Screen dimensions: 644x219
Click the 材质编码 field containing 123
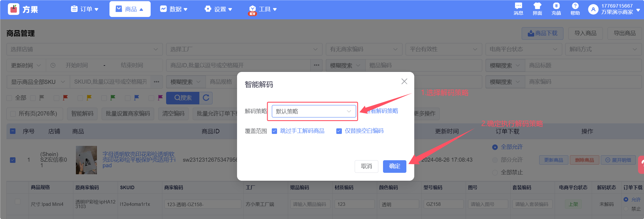tap(355, 204)
